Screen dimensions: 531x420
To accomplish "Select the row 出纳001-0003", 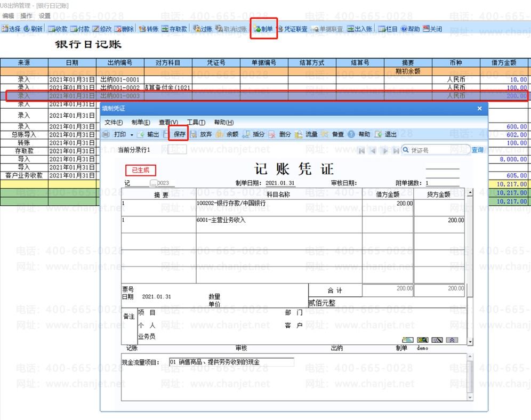I will (x=264, y=96).
